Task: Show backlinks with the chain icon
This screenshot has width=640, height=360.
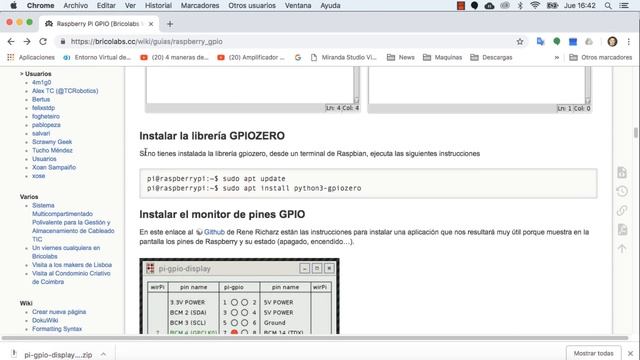Action: 622,210
